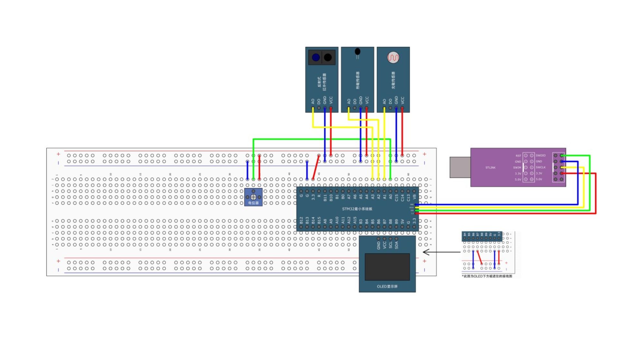
Task: Click the infrared sensor's black receiver LED
Action: coord(328,57)
